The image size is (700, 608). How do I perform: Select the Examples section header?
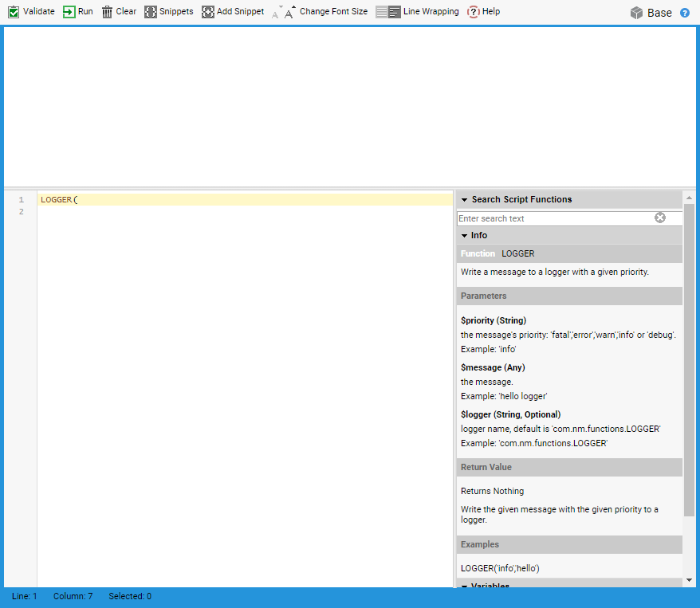[x=479, y=544]
